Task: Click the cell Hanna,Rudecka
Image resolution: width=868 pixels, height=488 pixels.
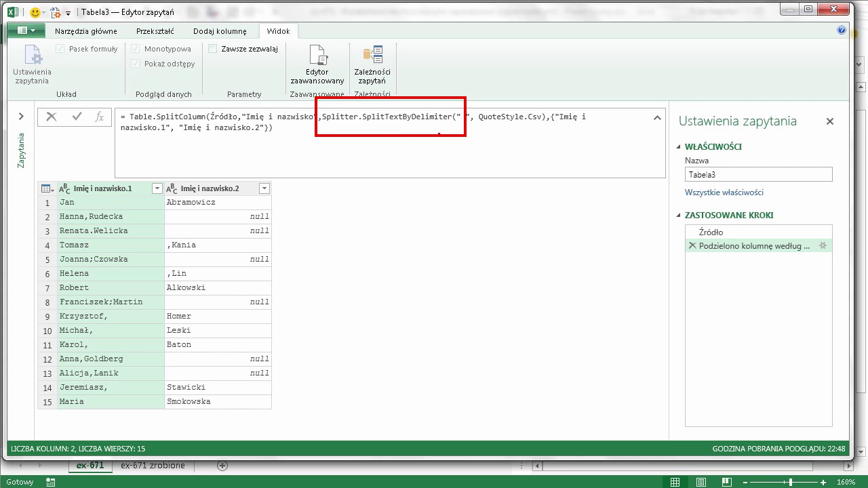Action: pyautogui.click(x=111, y=216)
